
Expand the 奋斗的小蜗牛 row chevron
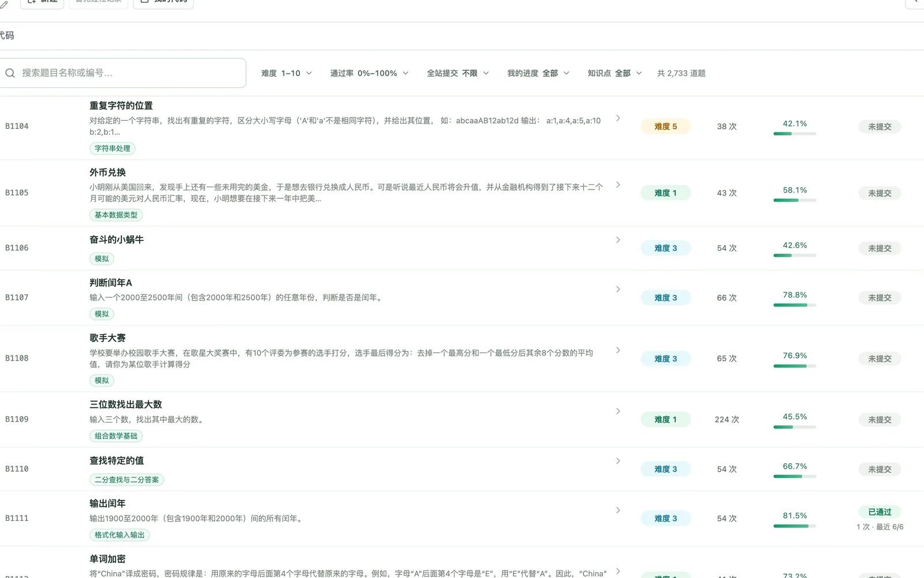(x=618, y=240)
